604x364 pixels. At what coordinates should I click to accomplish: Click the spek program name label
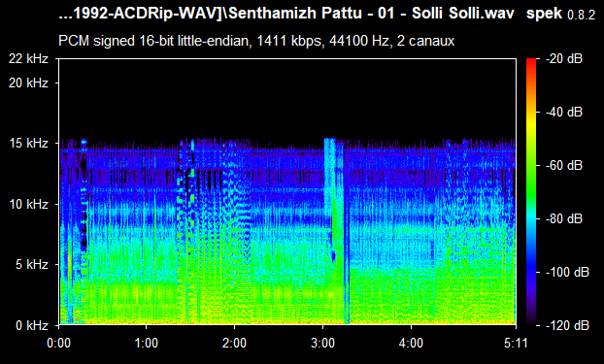point(544,14)
